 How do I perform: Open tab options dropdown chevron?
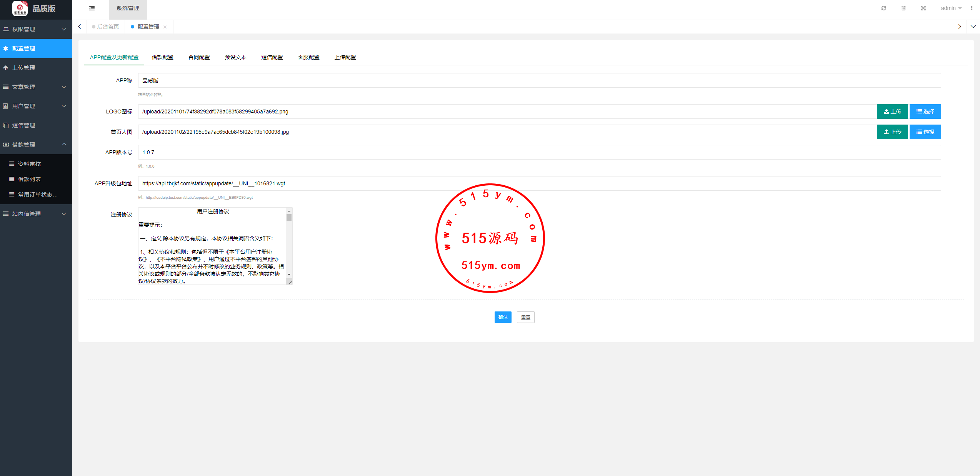coord(973,27)
